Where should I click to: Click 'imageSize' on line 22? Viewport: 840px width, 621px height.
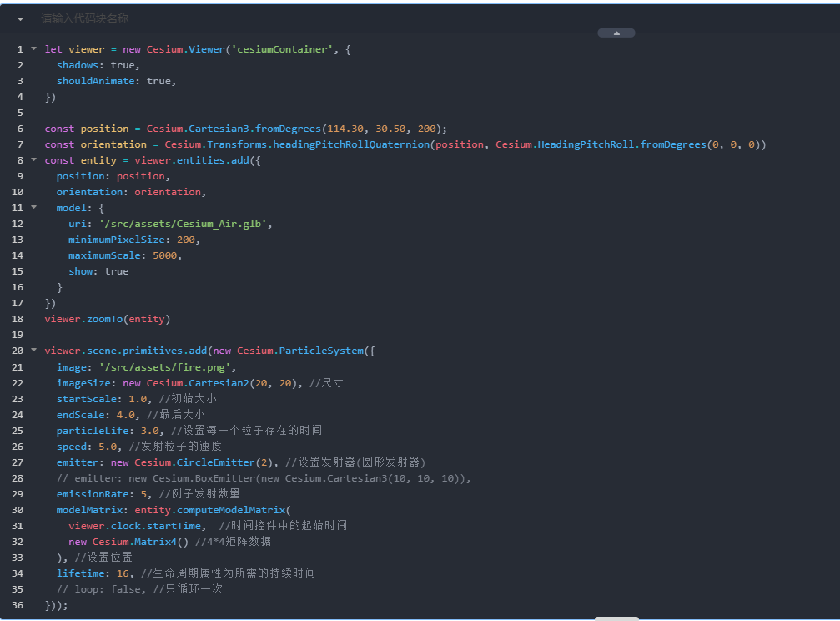click(x=83, y=383)
